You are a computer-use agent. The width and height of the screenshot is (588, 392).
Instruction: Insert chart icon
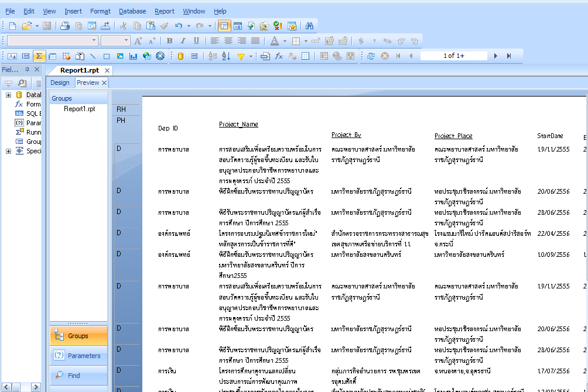pyautogui.click(x=133, y=56)
